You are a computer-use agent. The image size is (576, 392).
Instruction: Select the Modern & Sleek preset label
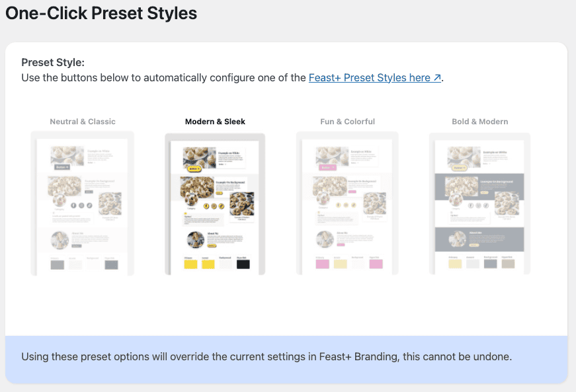click(x=215, y=122)
